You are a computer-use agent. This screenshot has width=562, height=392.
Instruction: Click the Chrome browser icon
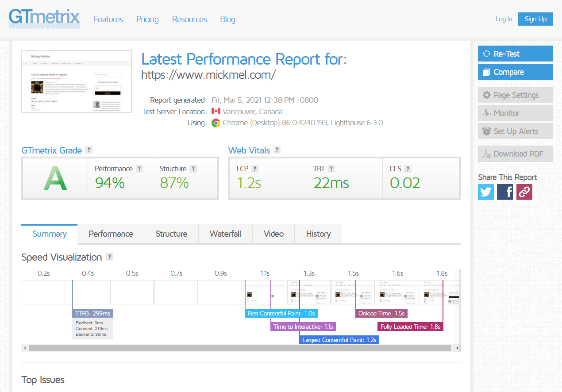pos(216,123)
